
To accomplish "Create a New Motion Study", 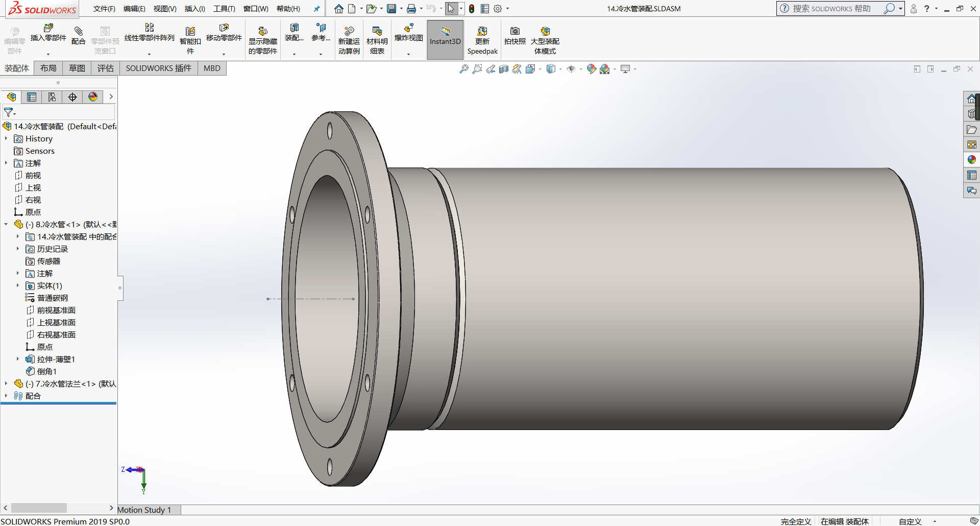I will (349, 40).
